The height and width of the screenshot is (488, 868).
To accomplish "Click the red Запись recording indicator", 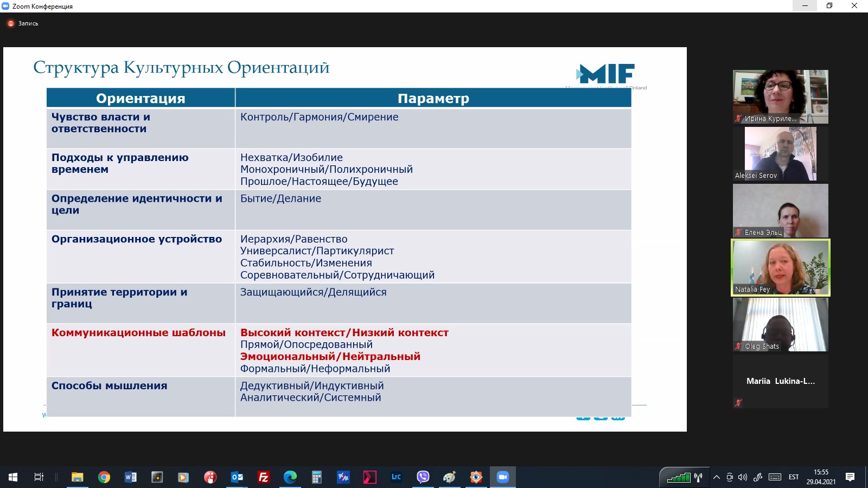I will 11,23.
